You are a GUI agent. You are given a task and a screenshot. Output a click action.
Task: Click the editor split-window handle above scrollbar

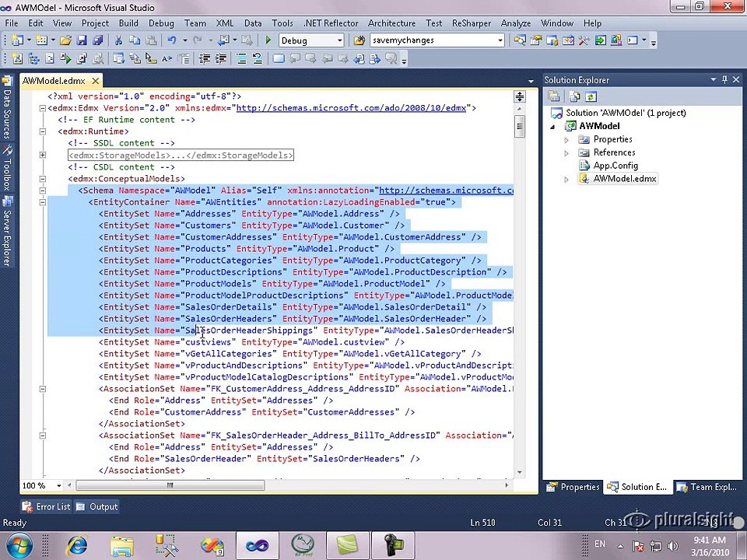point(520,96)
